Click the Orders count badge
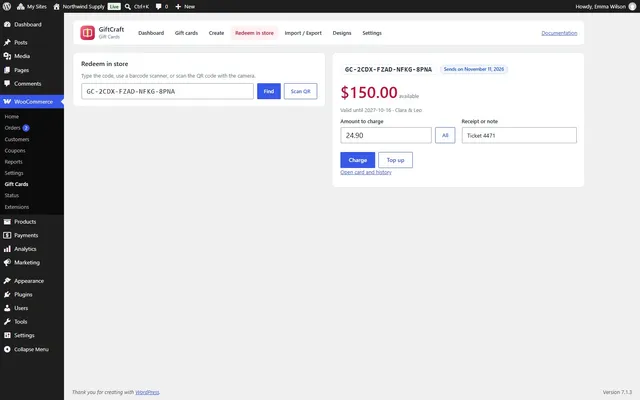 (26, 128)
